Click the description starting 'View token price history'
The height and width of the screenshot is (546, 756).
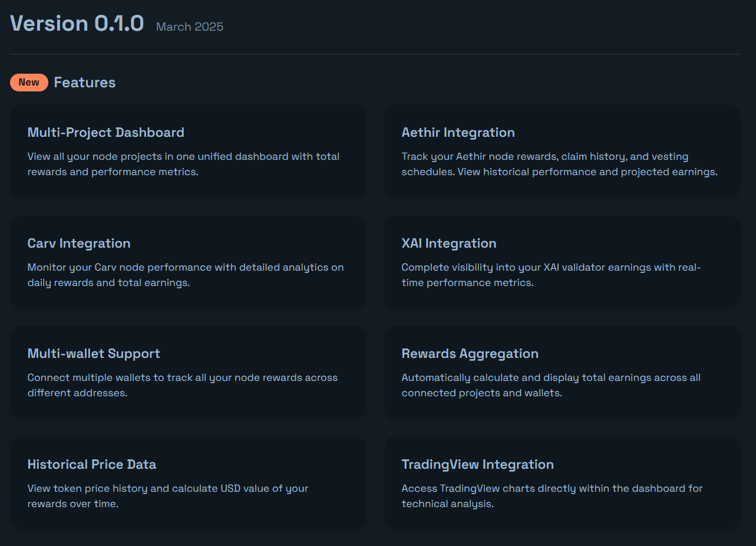tap(168, 496)
